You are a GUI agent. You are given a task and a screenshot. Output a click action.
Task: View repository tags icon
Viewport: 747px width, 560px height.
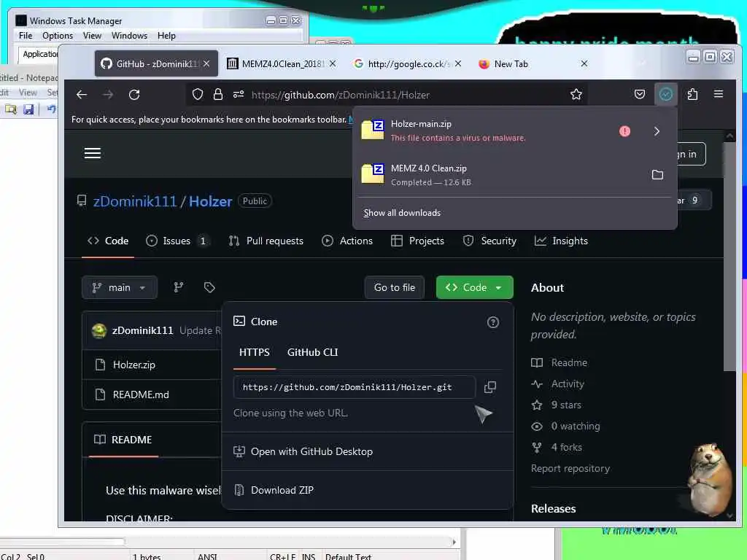pos(209,287)
